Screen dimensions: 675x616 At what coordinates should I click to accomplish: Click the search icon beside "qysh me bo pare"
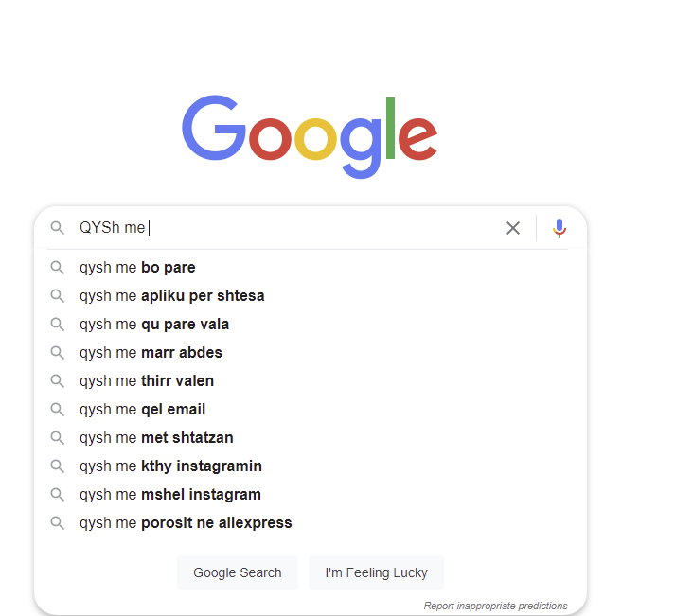click(58, 268)
